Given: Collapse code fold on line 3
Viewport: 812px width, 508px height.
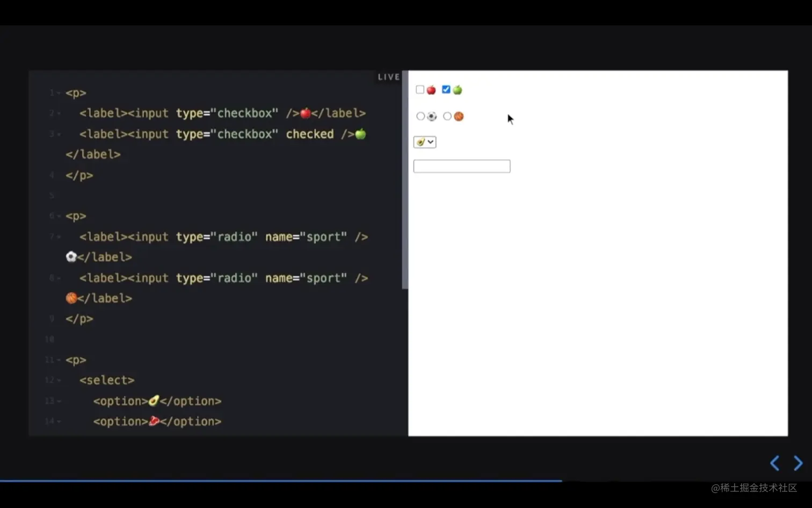Looking at the screenshot, I should point(59,134).
